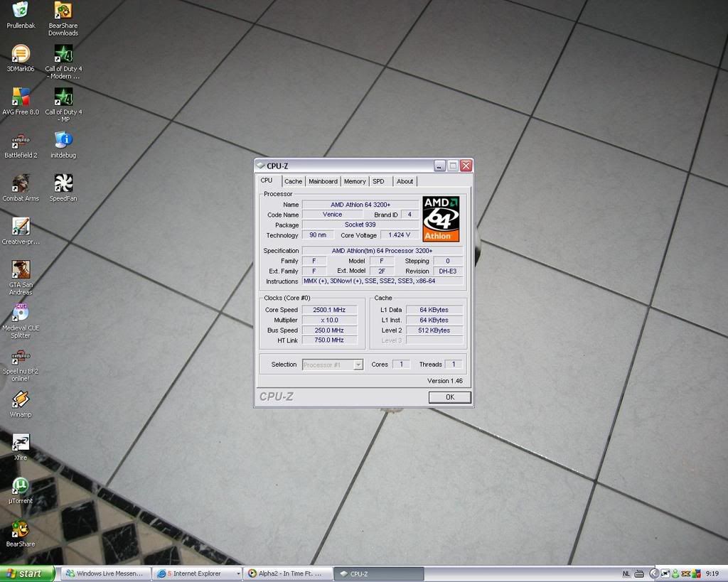Click AVG tray icon
The image size is (728, 582).
tap(696, 573)
